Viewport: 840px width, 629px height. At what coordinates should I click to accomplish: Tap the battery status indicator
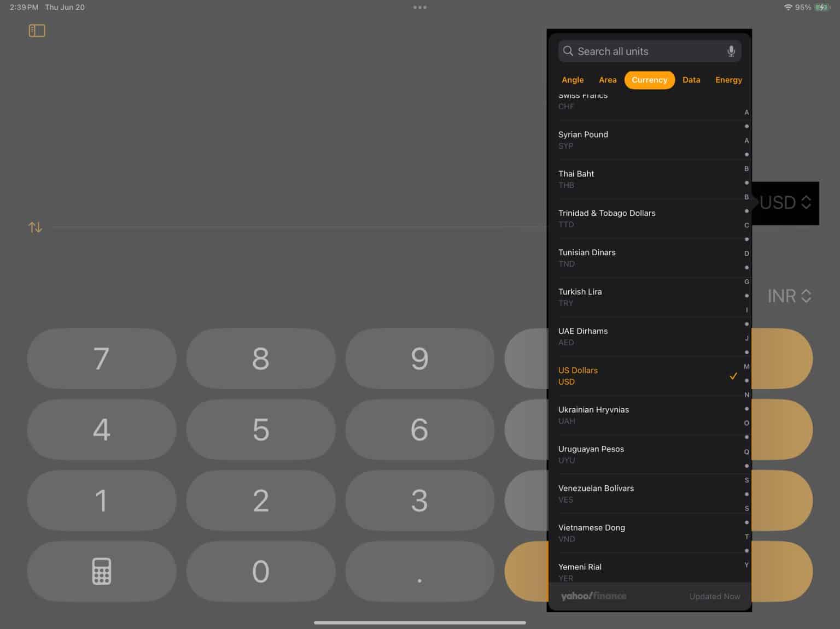pos(821,8)
